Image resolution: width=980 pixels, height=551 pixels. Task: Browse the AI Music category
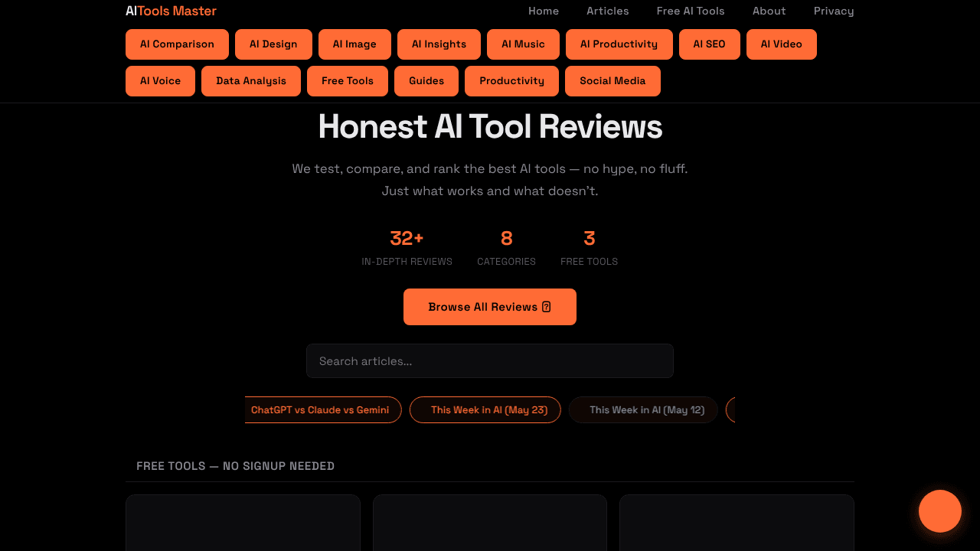point(523,44)
